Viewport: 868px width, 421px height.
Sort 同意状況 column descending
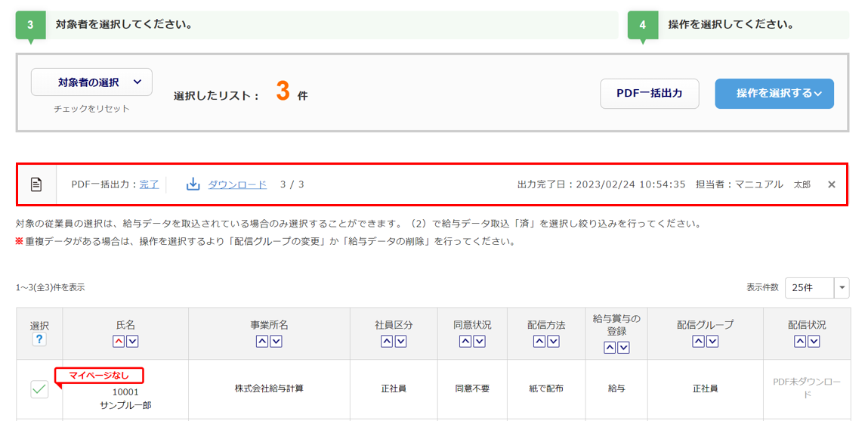480,342
